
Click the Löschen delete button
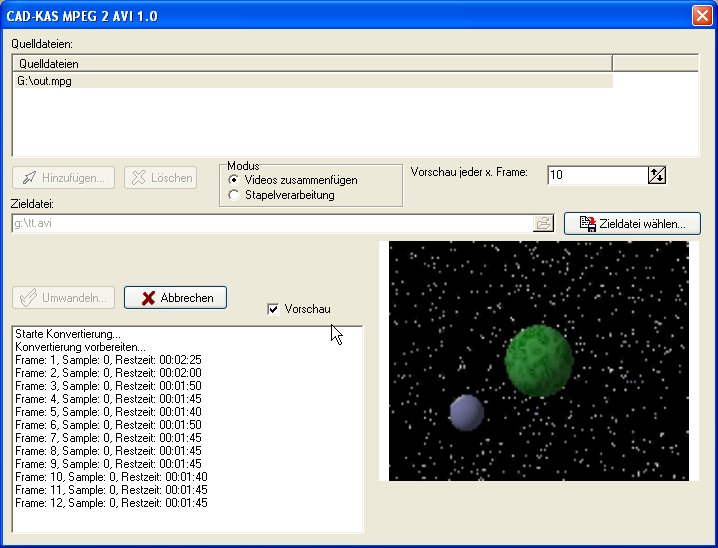coord(160,178)
